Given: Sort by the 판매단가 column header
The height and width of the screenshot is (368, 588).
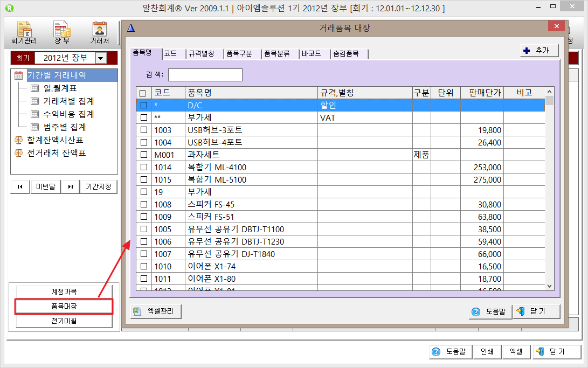Looking at the screenshot, I should click(482, 93).
